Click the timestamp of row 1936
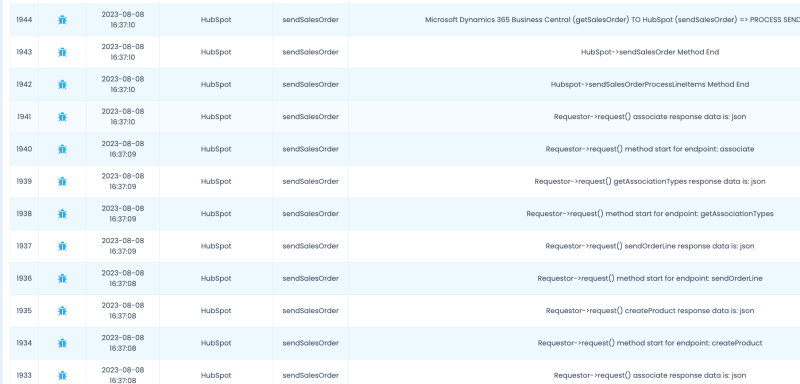Image resolution: width=800 pixels, height=384 pixels. pyautogui.click(x=123, y=278)
